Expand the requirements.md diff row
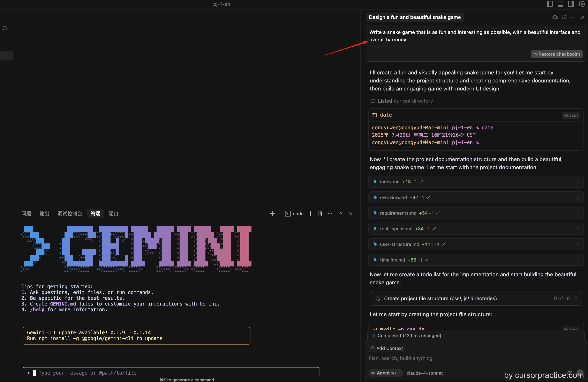The width and height of the screenshot is (588, 382). point(578,213)
